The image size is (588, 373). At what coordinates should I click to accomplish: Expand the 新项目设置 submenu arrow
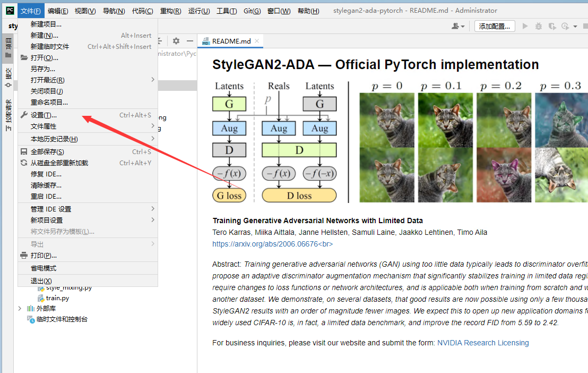(x=153, y=220)
